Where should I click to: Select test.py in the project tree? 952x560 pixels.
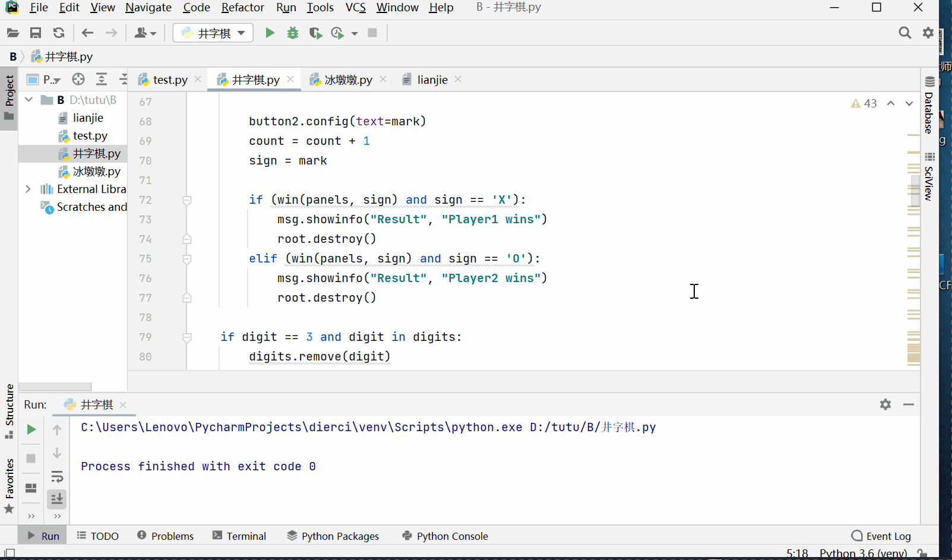[x=90, y=136]
